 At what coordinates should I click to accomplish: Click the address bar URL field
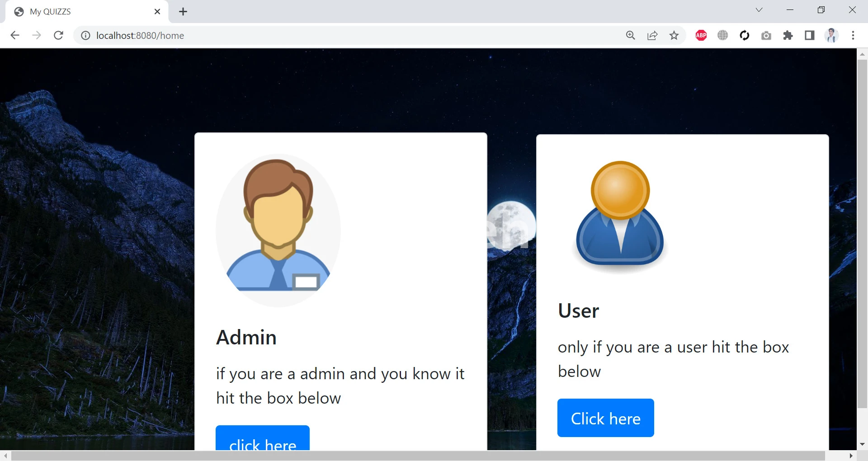[x=316, y=35]
